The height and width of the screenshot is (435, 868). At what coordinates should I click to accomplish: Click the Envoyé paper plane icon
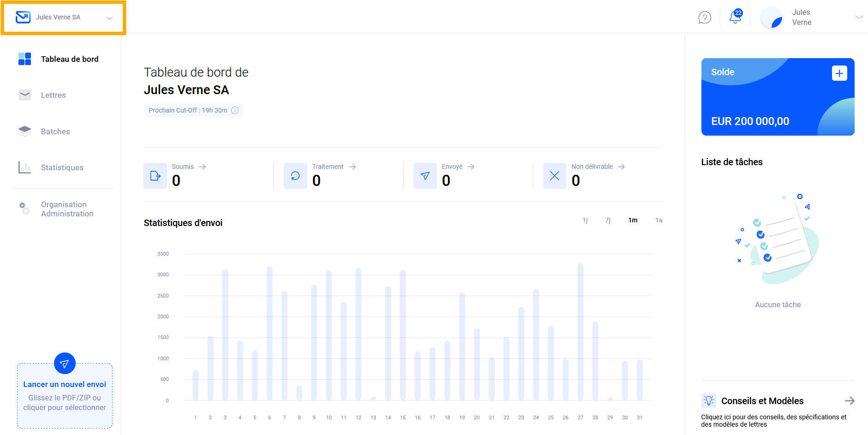[425, 176]
